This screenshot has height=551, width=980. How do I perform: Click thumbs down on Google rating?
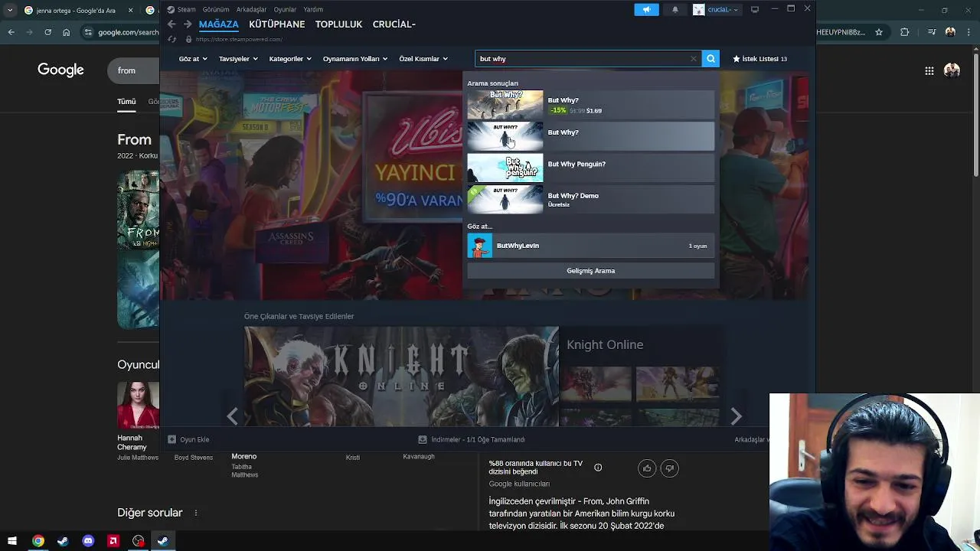pos(670,468)
